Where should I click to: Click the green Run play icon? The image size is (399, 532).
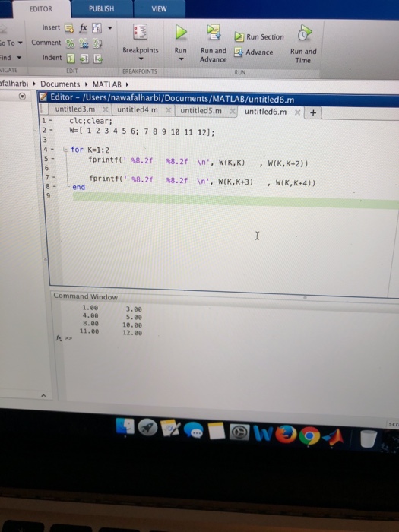181,33
